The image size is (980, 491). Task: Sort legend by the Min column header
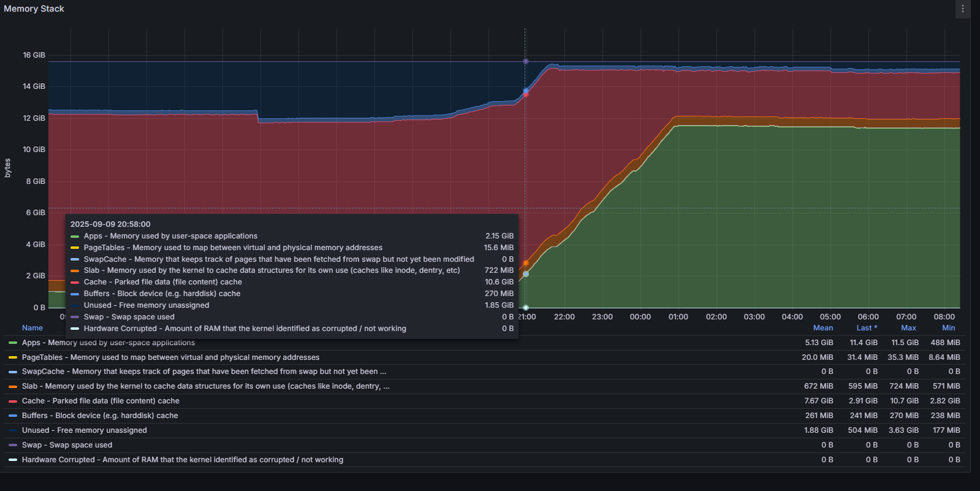pyautogui.click(x=949, y=328)
